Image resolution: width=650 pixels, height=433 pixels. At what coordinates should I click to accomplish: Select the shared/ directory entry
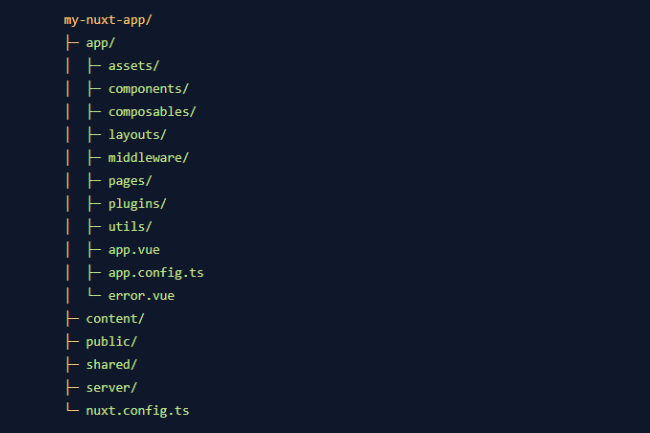point(112,365)
